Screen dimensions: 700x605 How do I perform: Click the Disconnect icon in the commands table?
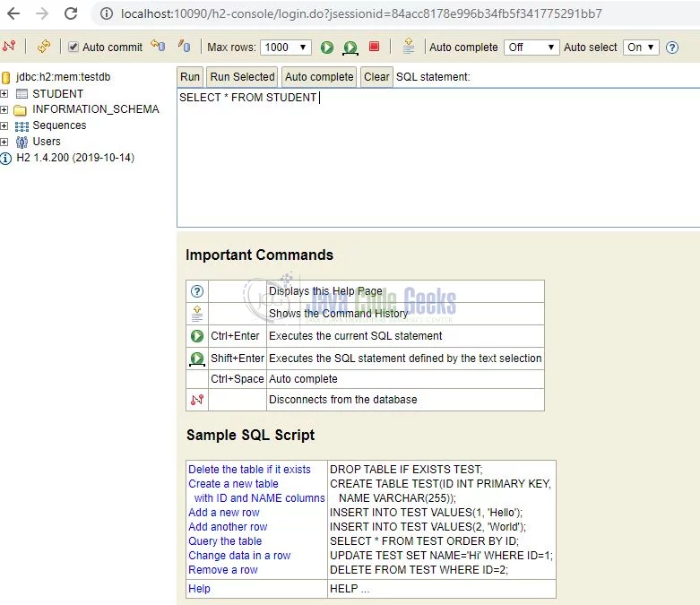pos(197,400)
